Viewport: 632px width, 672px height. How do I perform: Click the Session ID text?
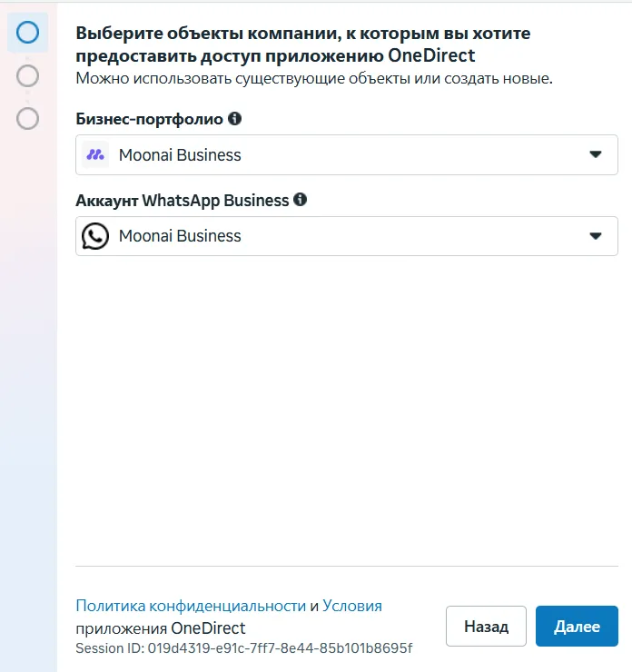pyautogui.click(x=243, y=648)
